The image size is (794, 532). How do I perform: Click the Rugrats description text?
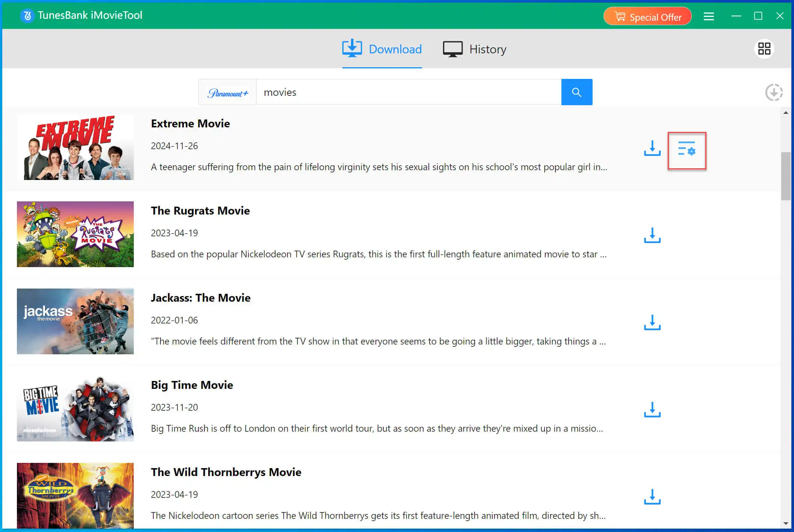pyautogui.click(x=379, y=254)
